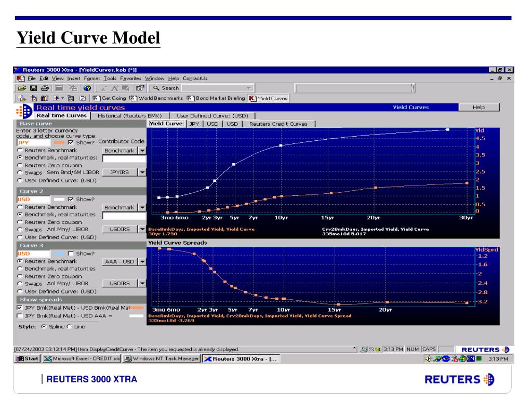This screenshot has height=399, width=532.
Task: Open Base curve Benchmark dropdown arrow
Action: 142,150
